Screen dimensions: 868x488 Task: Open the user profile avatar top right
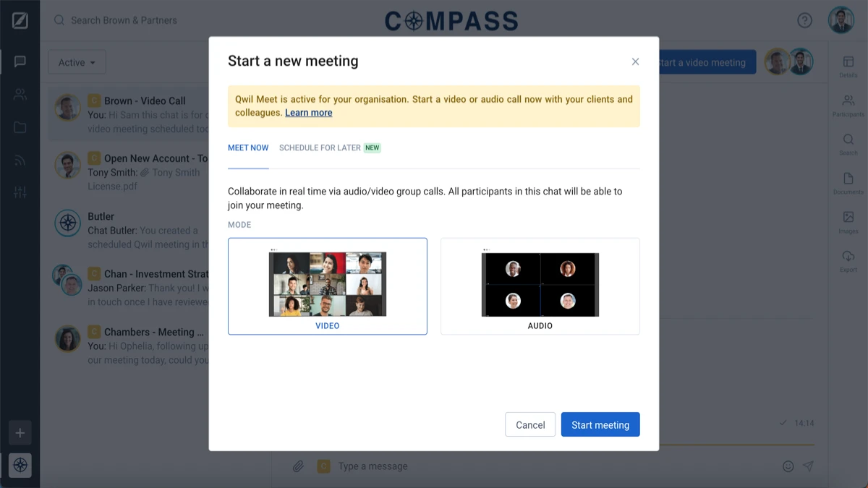point(841,20)
